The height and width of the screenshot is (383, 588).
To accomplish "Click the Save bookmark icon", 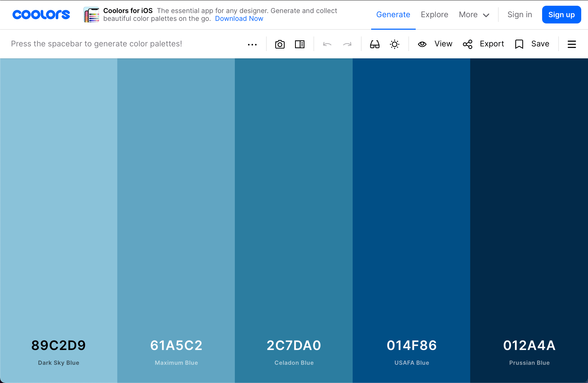I will [519, 44].
